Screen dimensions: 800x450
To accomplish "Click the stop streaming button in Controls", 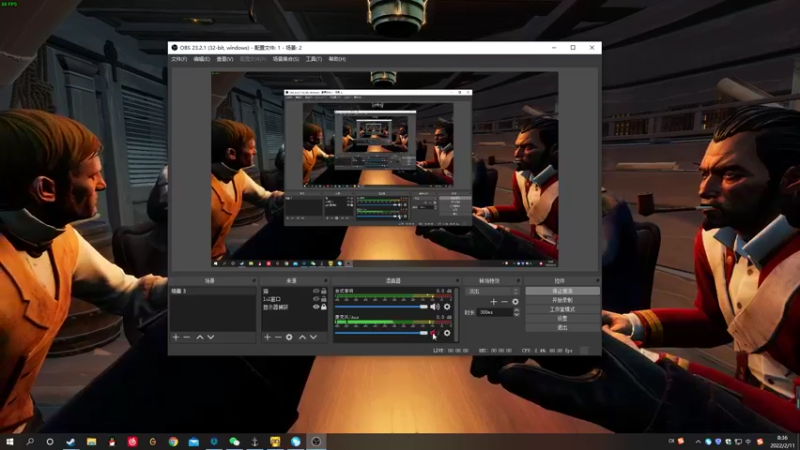I will (x=562, y=291).
